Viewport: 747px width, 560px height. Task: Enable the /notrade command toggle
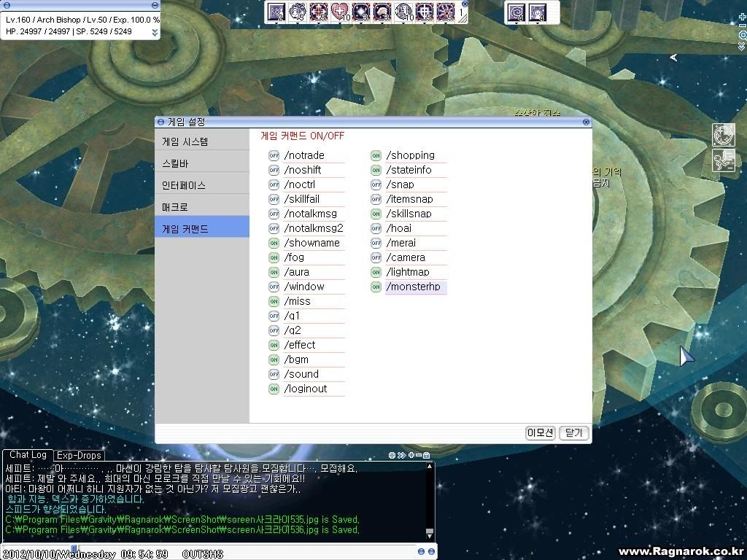click(273, 155)
